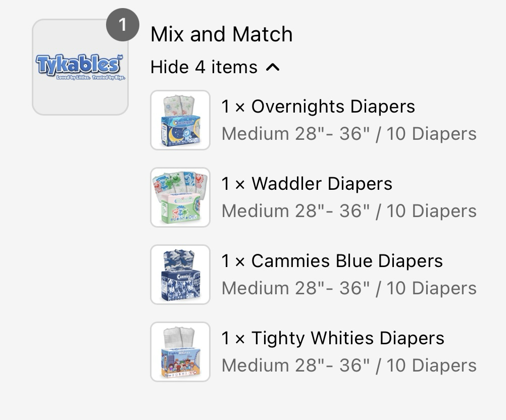This screenshot has height=420, width=506.
Task: Click the quantity badge showing 1
Action: pos(123,24)
